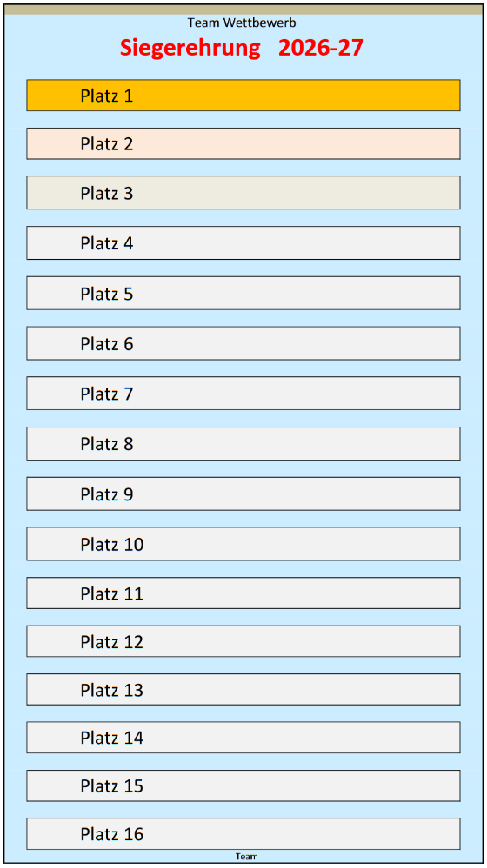
Task: Select the Platz 3 row
Action: click(x=243, y=193)
